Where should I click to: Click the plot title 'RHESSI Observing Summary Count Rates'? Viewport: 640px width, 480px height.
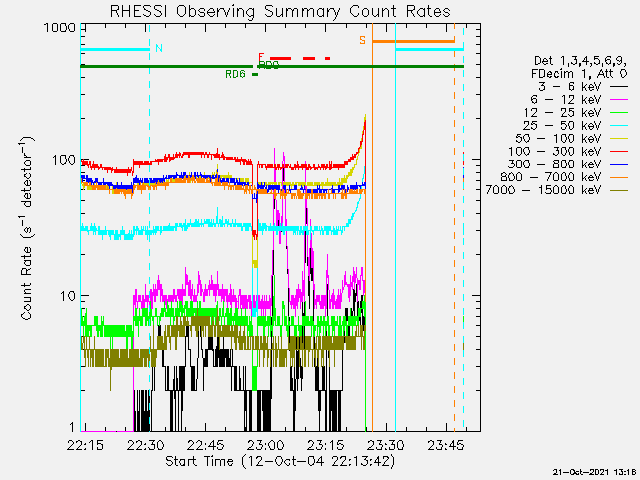(280, 11)
